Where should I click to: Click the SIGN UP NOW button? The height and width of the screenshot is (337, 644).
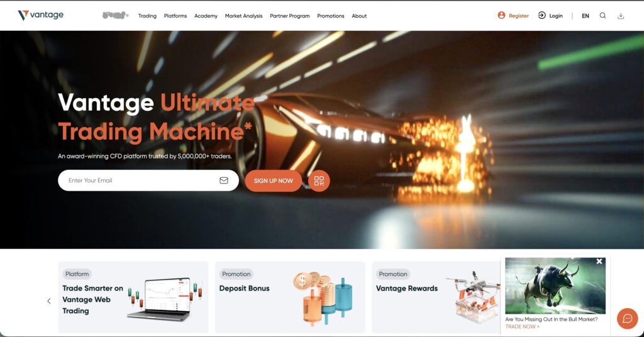(x=273, y=180)
